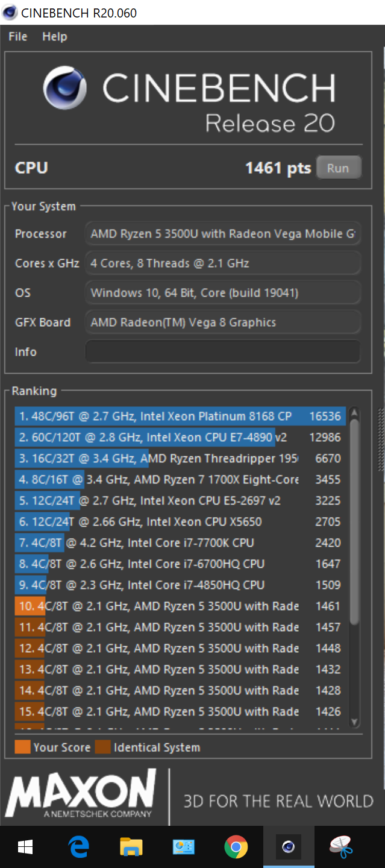Select Ryzen Threadripper ranking row
Image resolution: width=385 pixels, height=868 pixels.
180,458
